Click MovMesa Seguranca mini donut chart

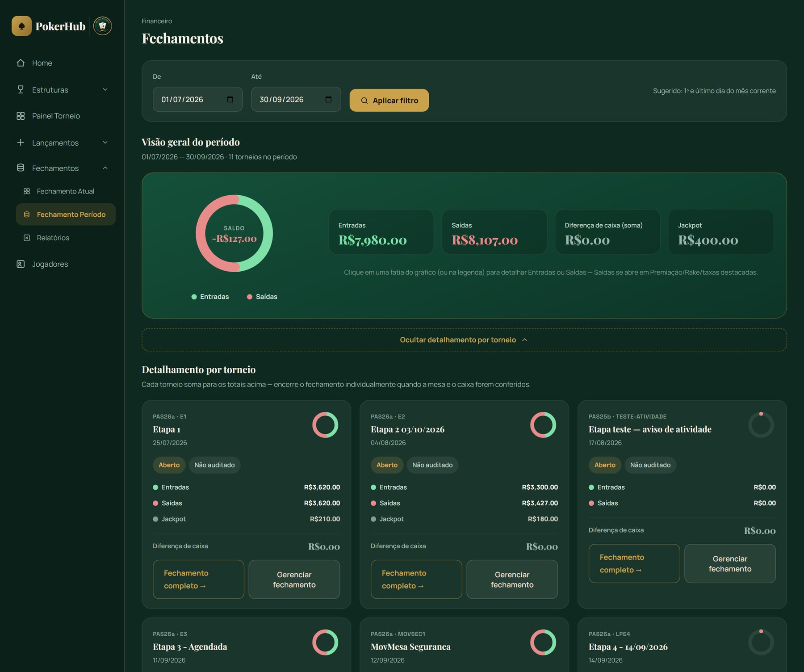543,642
